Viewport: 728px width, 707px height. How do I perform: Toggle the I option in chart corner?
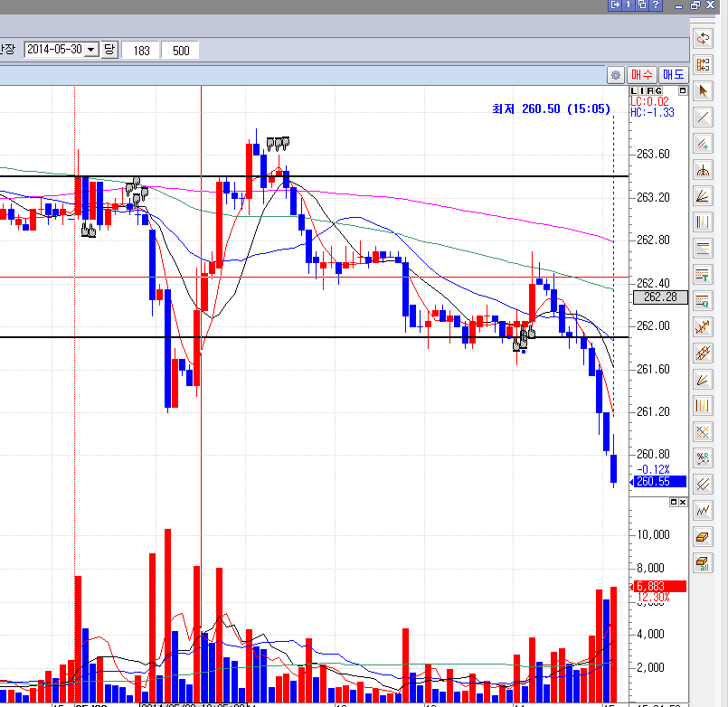point(642,91)
